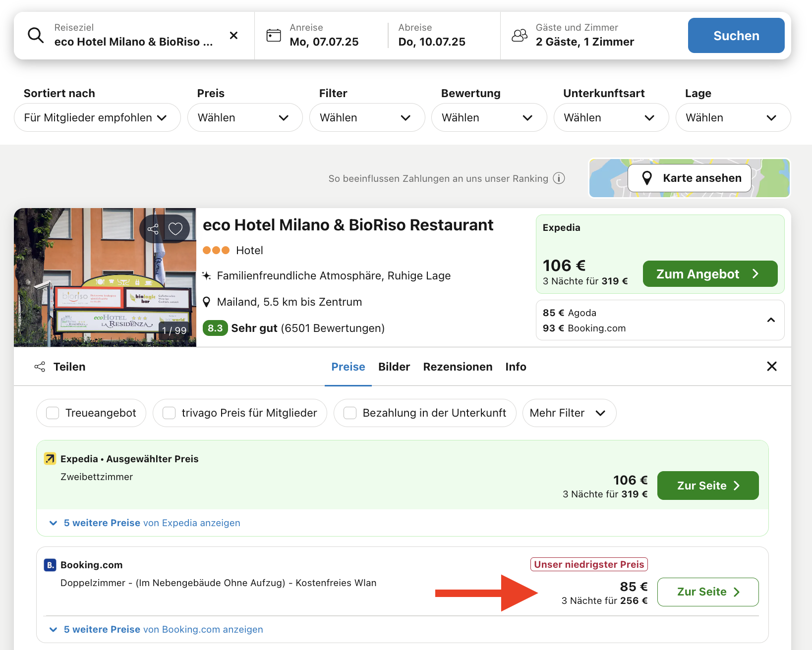Click the 93 € Booking.com price
This screenshot has height=650, width=812.
point(584,328)
